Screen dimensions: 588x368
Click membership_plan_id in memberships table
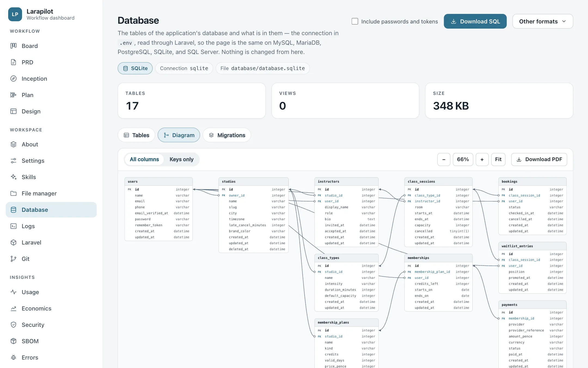(x=432, y=272)
